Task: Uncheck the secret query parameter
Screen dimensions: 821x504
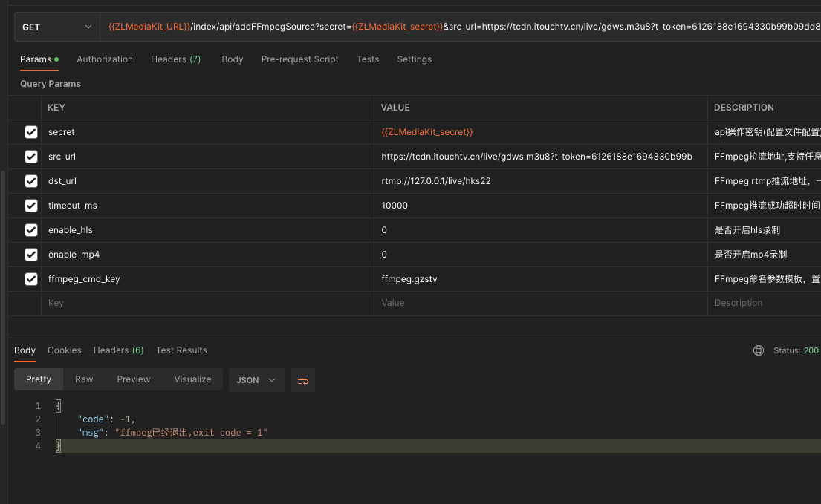Action: pyautogui.click(x=30, y=131)
